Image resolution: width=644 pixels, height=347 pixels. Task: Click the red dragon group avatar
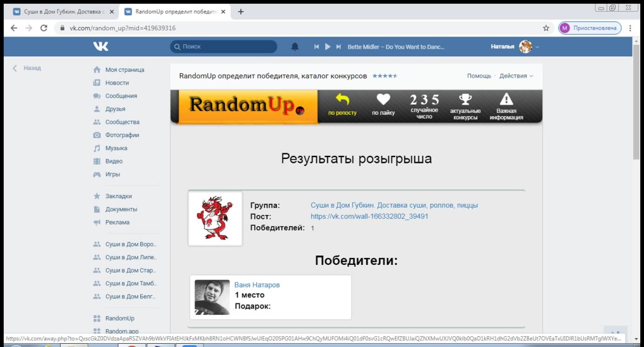[215, 218]
